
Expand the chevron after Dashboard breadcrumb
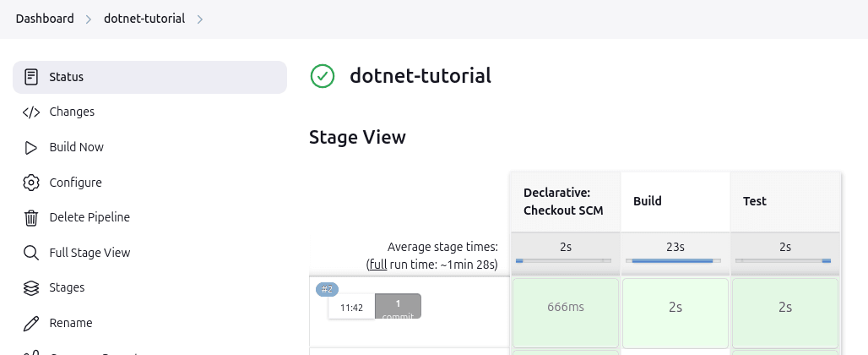[x=88, y=19]
